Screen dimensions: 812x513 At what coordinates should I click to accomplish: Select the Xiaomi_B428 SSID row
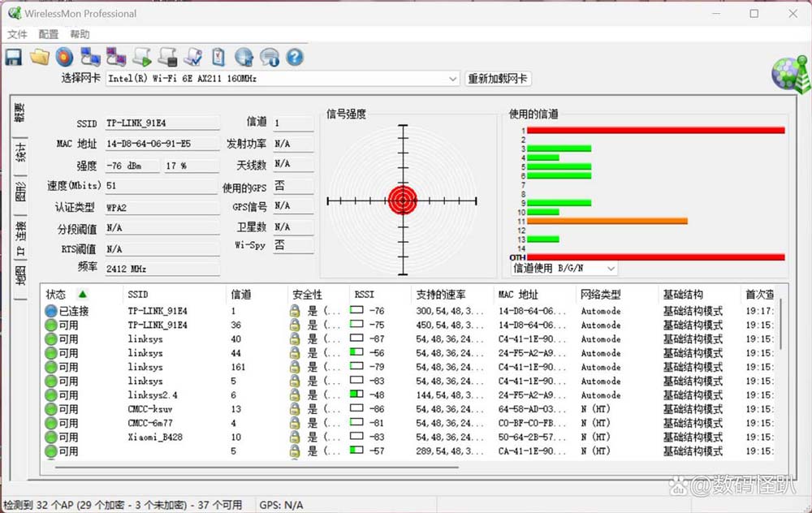click(409, 437)
